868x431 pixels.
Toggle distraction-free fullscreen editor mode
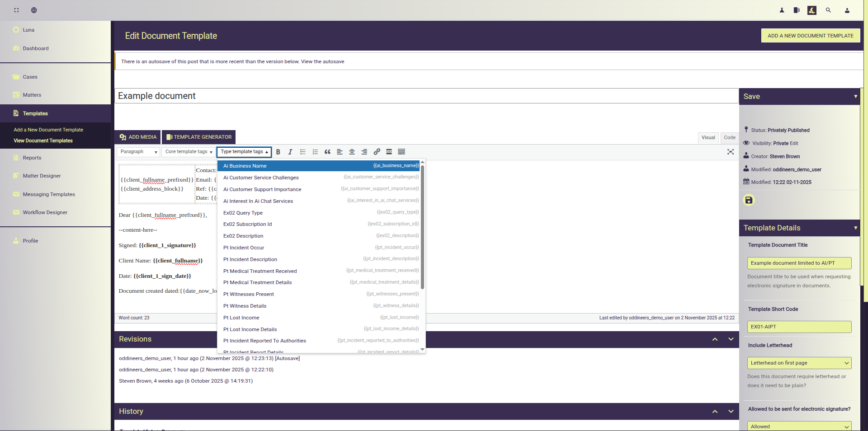click(x=730, y=152)
